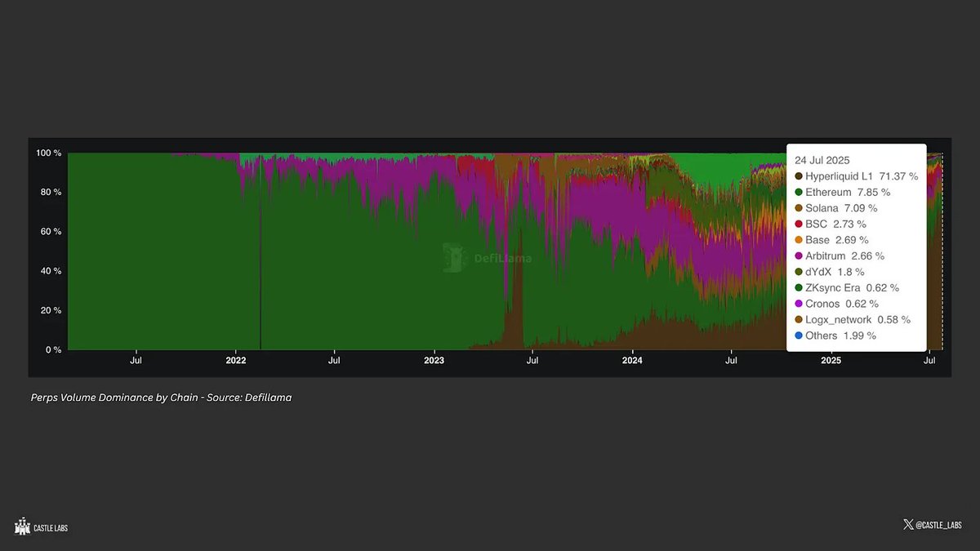The width and height of the screenshot is (980, 551).
Task: Select the 24 Jul 2025 date header
Action: pos(823,160)
